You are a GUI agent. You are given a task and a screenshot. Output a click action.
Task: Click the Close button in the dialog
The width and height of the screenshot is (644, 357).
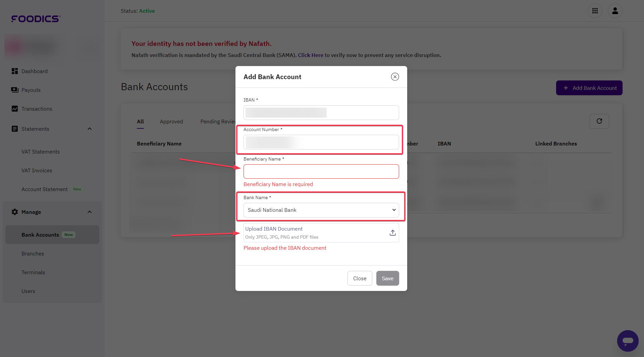click(x=360, y=278)
